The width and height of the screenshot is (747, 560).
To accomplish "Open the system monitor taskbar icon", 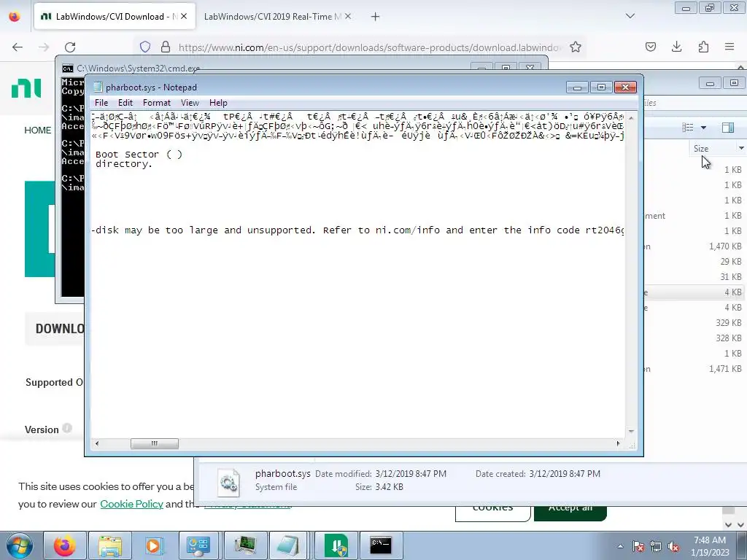I will (x=245, y=545).
